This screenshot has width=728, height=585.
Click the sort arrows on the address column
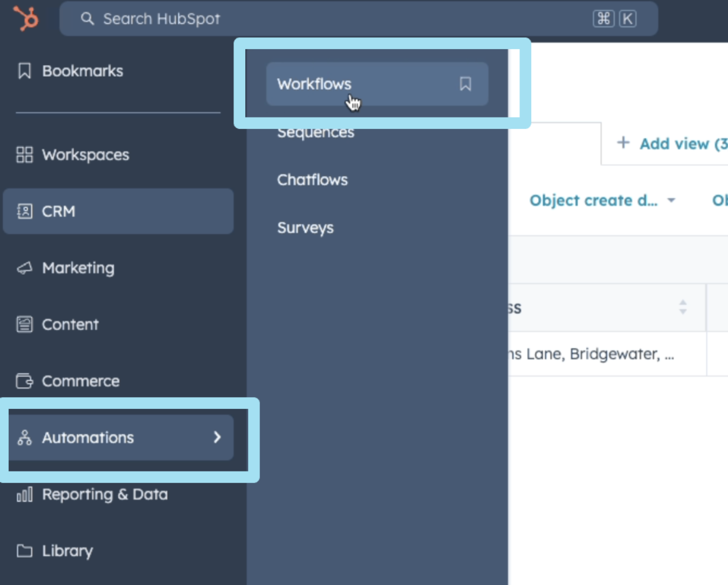(x=682, y=307)
